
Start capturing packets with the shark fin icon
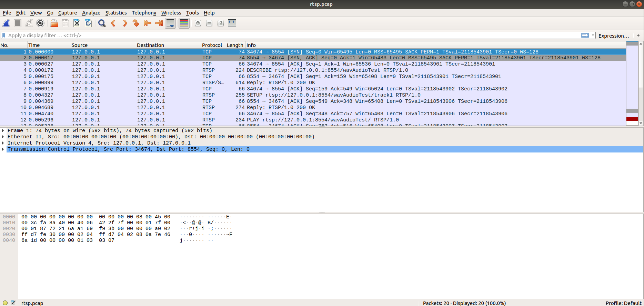pos(7,23)
